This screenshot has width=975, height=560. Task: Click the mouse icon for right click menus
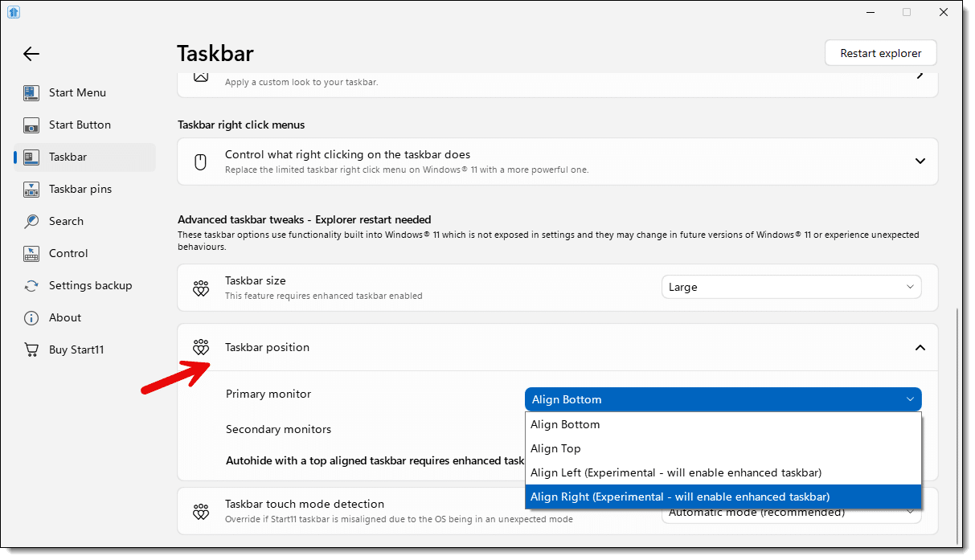coord(201,161)
